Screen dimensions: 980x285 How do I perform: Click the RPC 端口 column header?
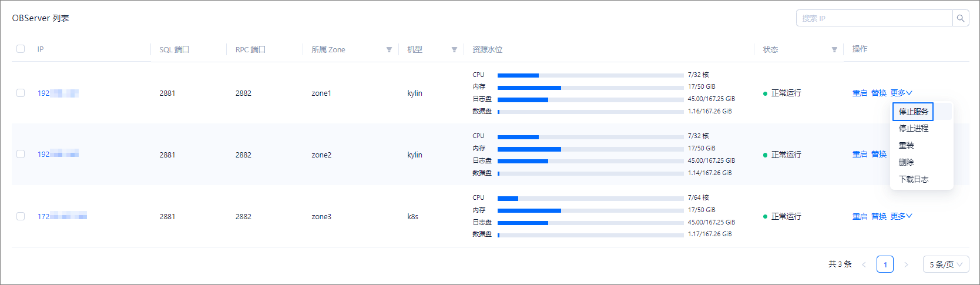pyautogui.click(x=251, y=49)
